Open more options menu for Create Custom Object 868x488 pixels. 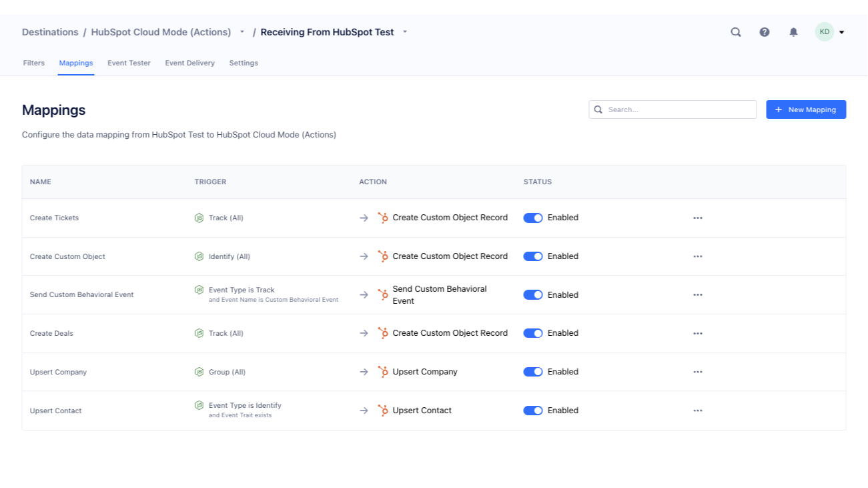(x=698, y=256)
